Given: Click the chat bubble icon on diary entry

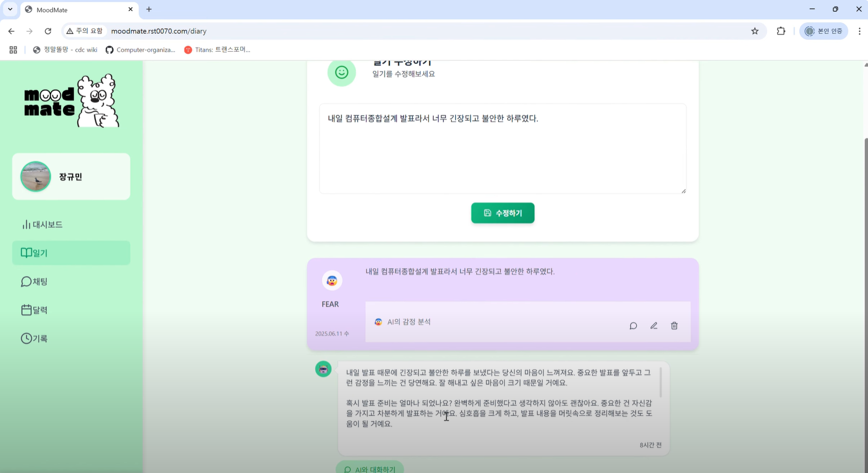Looking at the screenshot, I should click(x=633, y=326).
